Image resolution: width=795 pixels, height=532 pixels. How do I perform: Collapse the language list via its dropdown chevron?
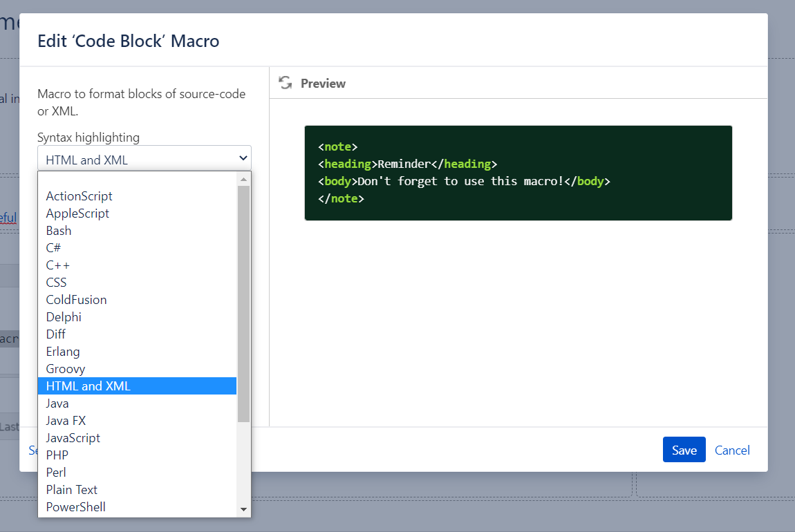tap(243, 158)
